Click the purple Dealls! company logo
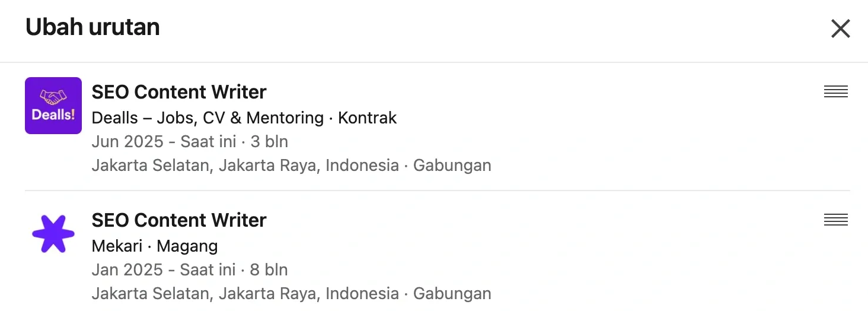Image resolution: width=868 pixels, height=311 pixels. coord(53,106)
